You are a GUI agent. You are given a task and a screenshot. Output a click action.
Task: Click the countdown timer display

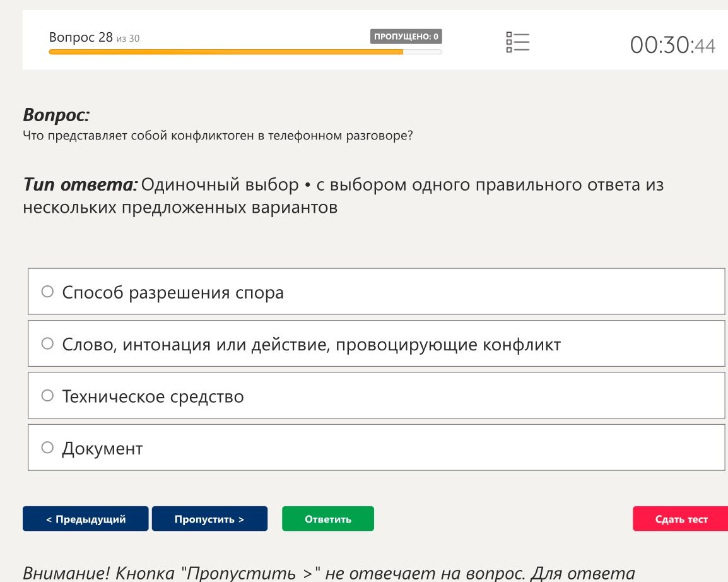tap(672, 45)
